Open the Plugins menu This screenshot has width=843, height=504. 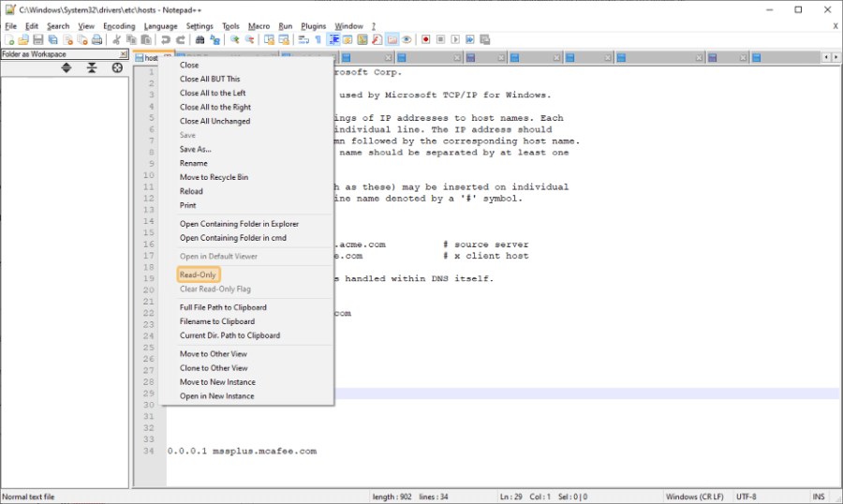(313, 26)
